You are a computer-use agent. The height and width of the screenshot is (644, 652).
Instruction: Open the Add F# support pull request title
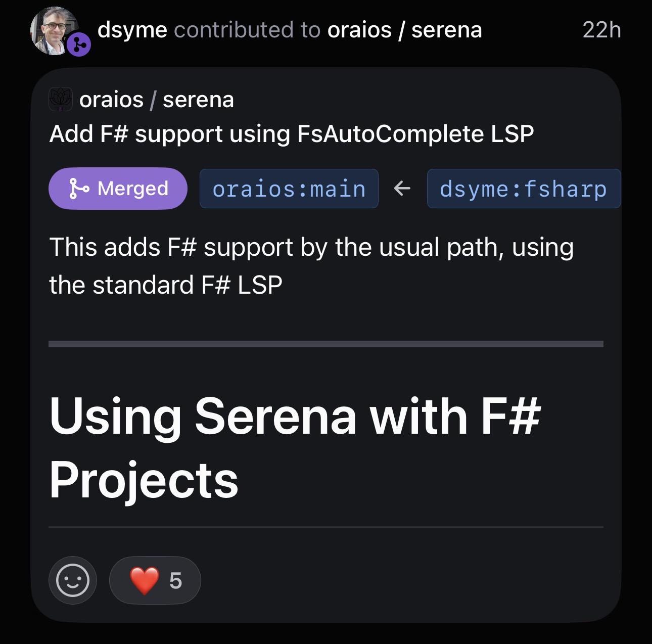coord(292,134)
